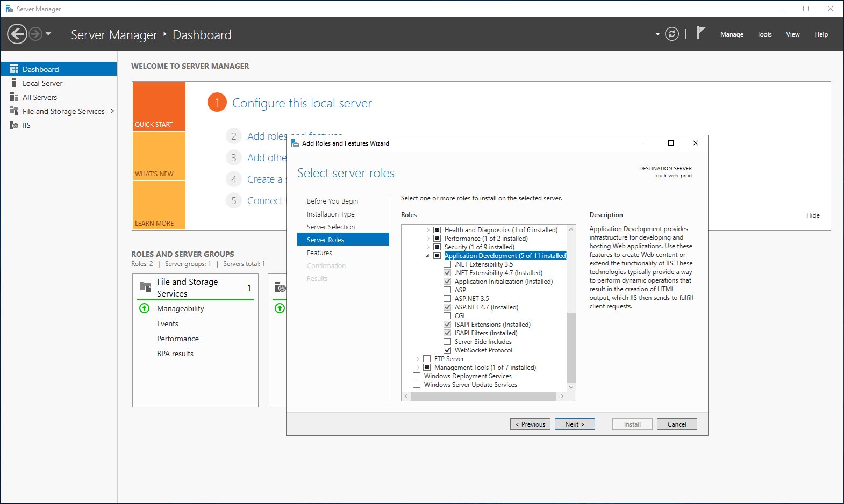Collapse Application Development node
The width and height of the screenshot is (844, 504).
click(x=428, y=256)
